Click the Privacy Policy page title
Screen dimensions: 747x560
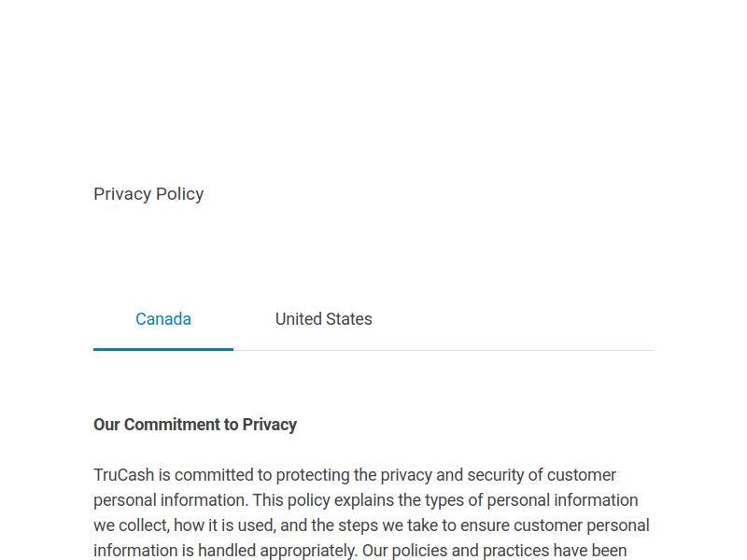(x=148, y=194)
